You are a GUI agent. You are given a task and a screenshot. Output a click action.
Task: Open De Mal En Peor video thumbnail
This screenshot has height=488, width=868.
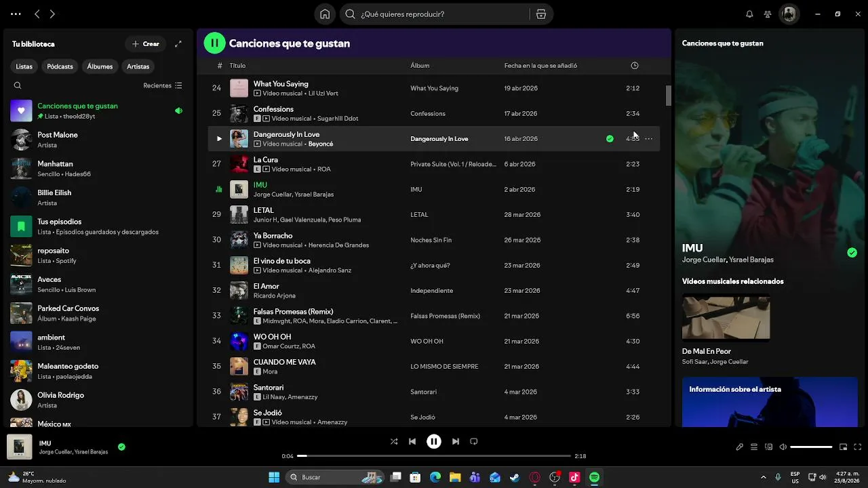pyautogui.click(x=726, y=317)
